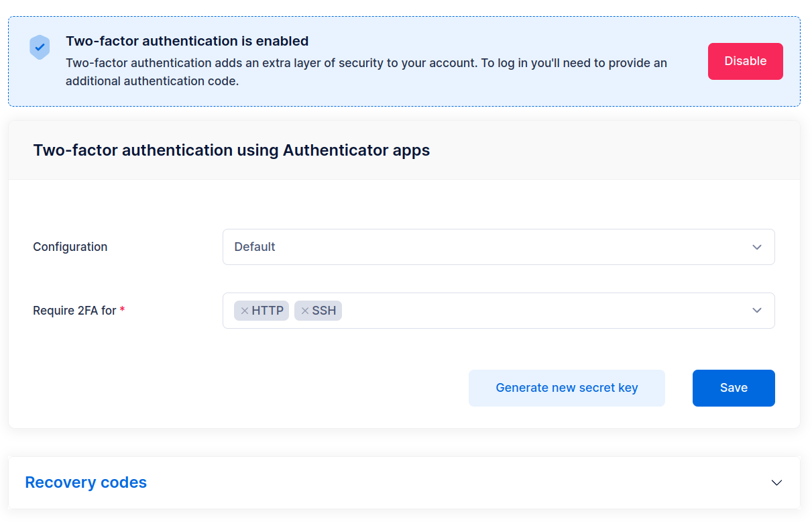Click the Two-factor authentication using Authenticator apps header
This screenshot has height=522, width=812.
coord(231,150)
